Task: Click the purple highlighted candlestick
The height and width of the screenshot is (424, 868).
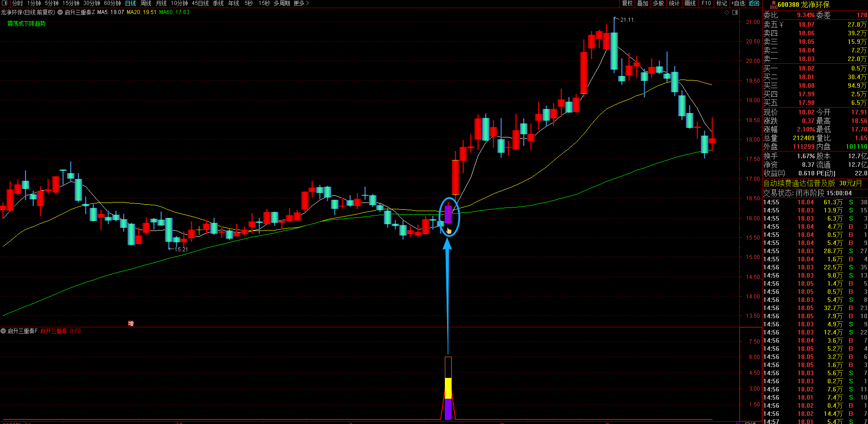Action: click(x=448, y=214)
